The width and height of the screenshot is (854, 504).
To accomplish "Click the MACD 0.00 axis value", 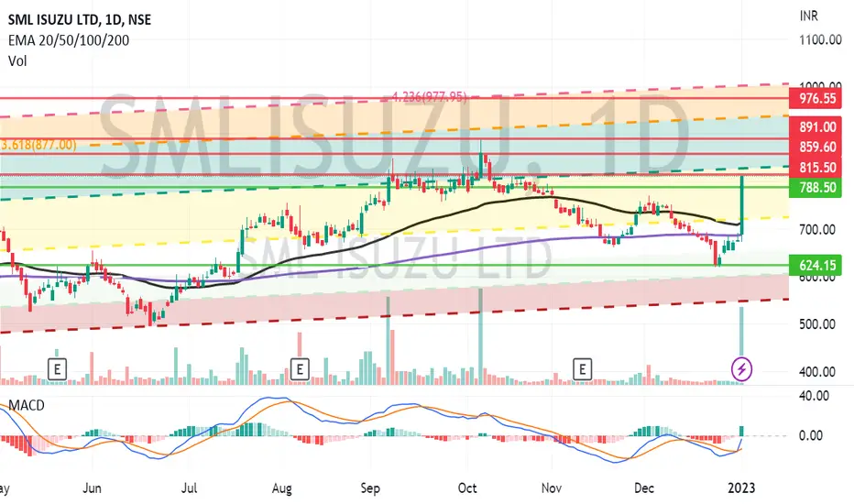I will [x=810, y=435].
